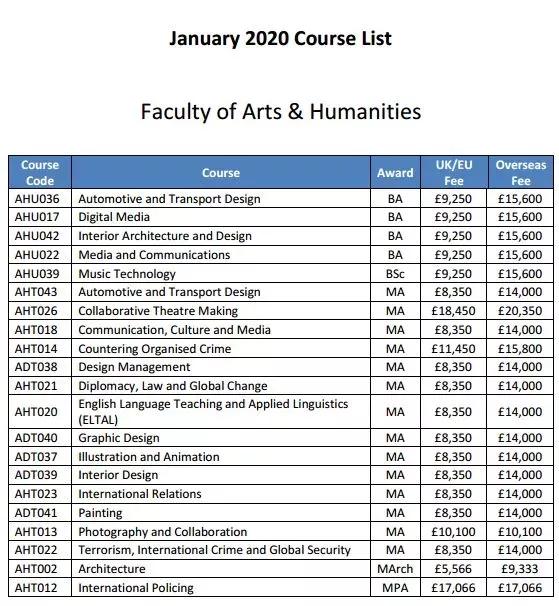
Task: Select the Graphic Design course cell
Action: click(x=221, y=438)
